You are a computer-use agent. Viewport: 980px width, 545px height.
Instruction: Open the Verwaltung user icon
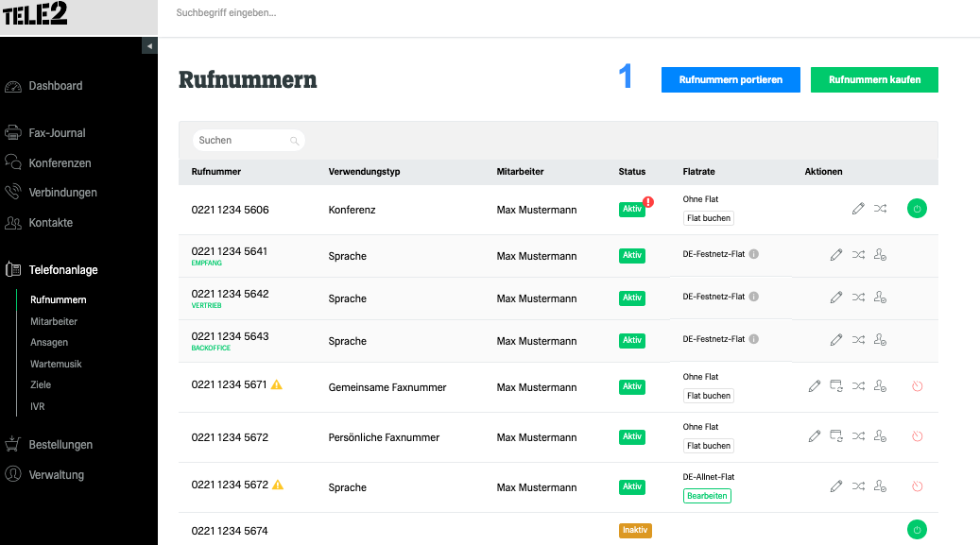13,474
